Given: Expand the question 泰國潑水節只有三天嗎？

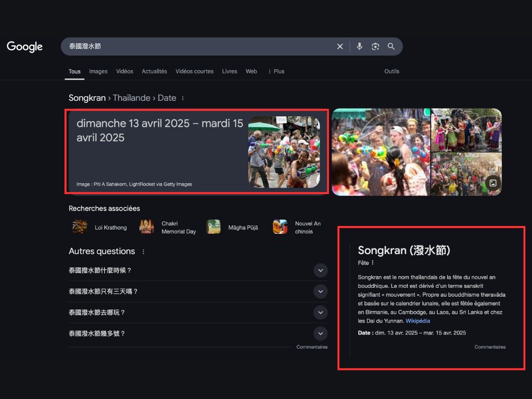Looking at the screenshot, I should (198, 291).
